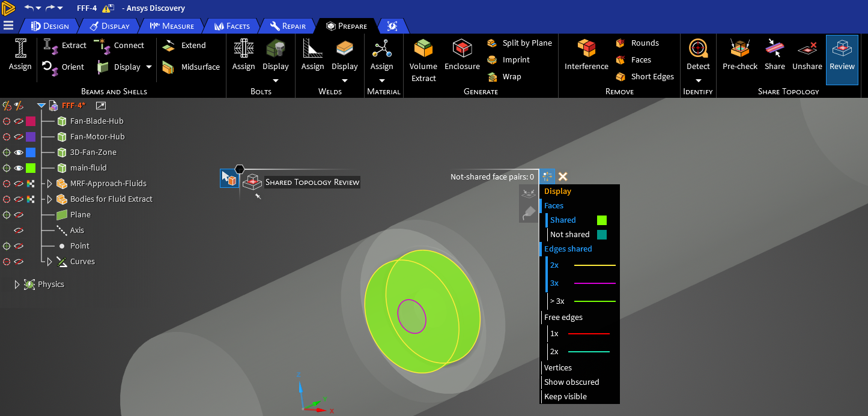Select the Beams Assign tool

(x=20, y=55)
